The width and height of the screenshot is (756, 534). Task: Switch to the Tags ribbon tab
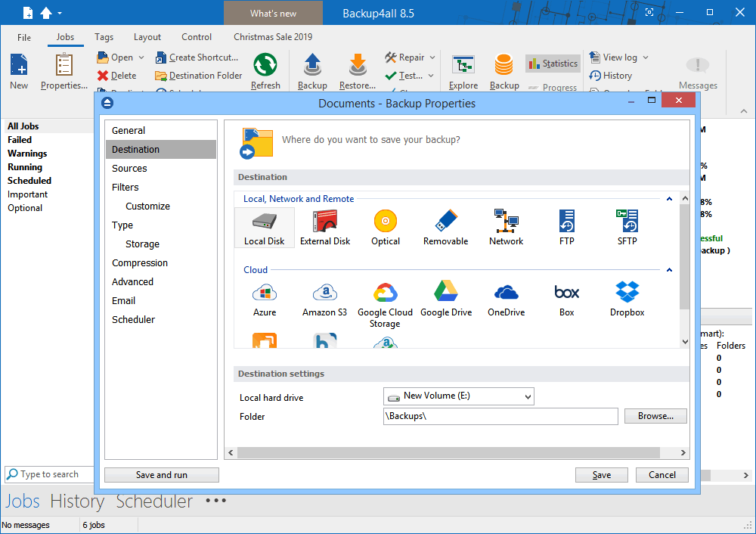click(104, 37)
